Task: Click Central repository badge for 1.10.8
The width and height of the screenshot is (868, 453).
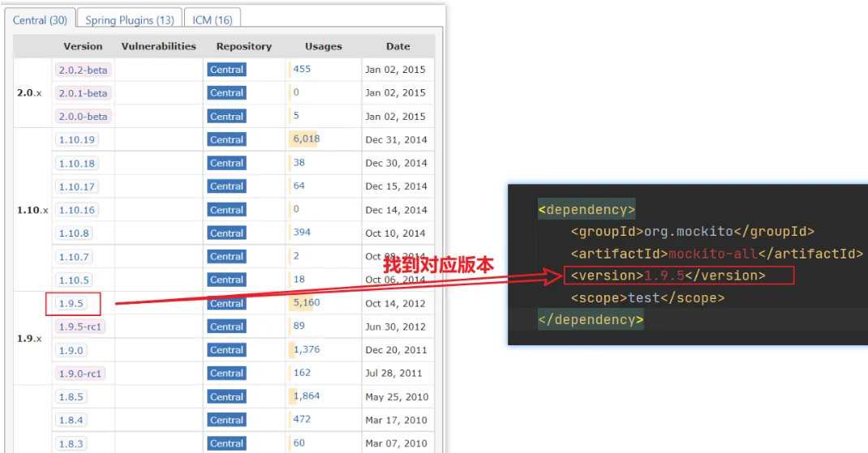Action: point(226,233)
